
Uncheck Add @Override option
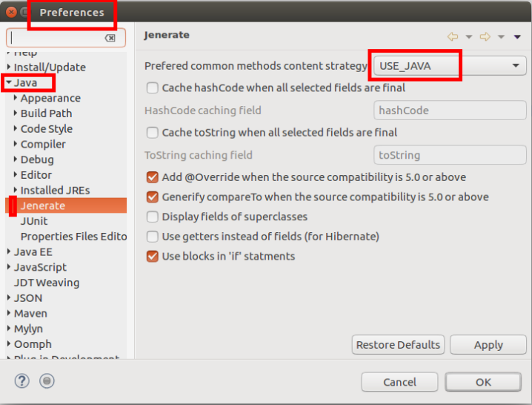pyautogui.click(x=153, y=177)
